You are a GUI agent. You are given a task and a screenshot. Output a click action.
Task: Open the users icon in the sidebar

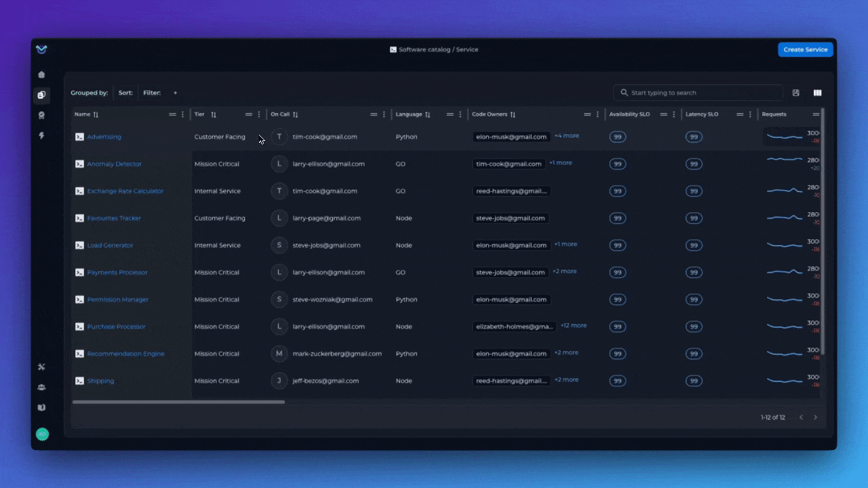coord(41,388)
